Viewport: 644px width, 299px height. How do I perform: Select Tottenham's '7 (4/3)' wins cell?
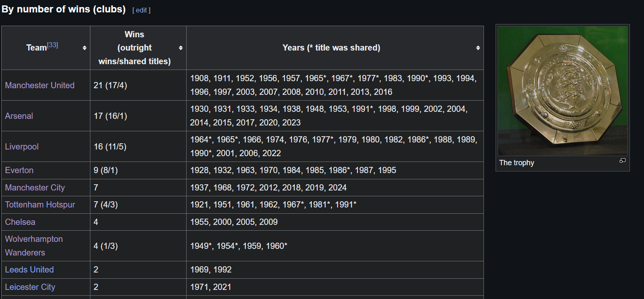tap(138, 205)
